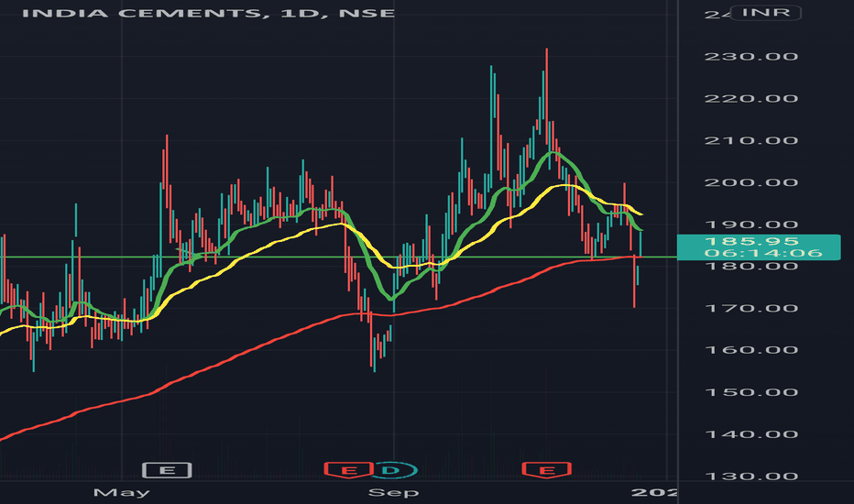854x504 pixels.
Task: Click the red E earnings marker on the right
Action: tap(547, 470)
